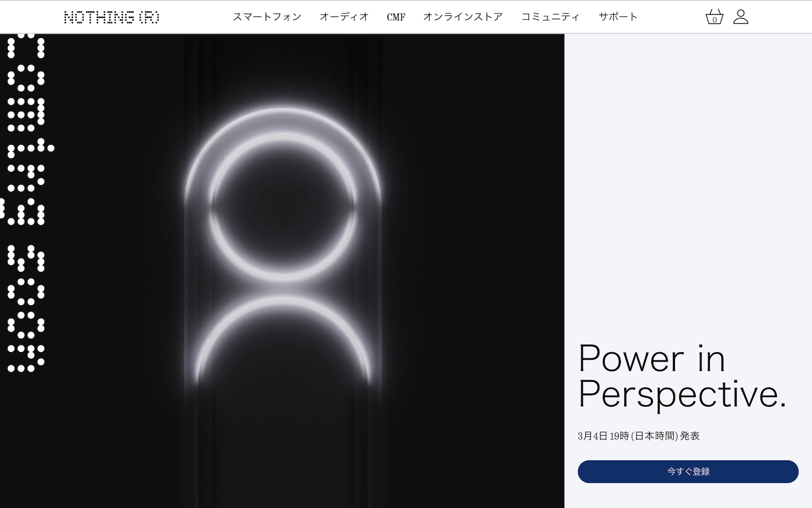Click the basket icon showing zero items
812x508 pixels.
pyautogui.click(x=714, y=17)
